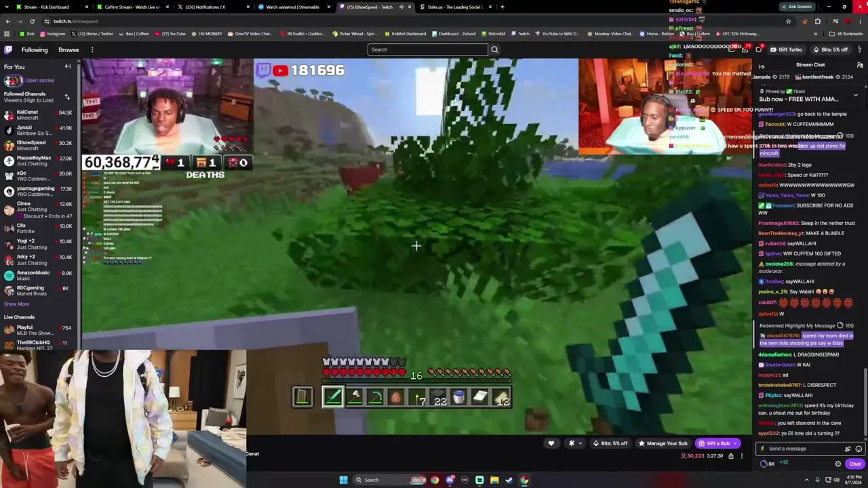
Task: Share the stream with the share icon
Action: tap(731, 455)
